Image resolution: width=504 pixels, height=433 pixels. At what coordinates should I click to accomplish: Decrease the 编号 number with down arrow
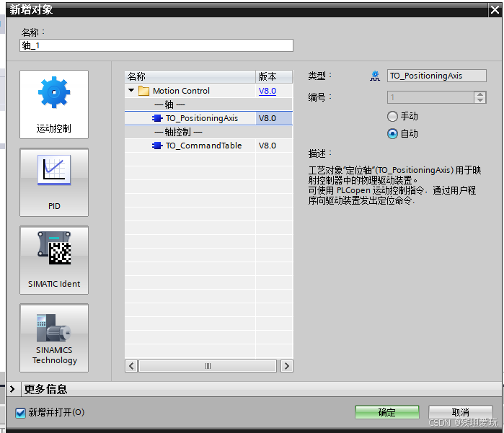[x=480, y=100]
